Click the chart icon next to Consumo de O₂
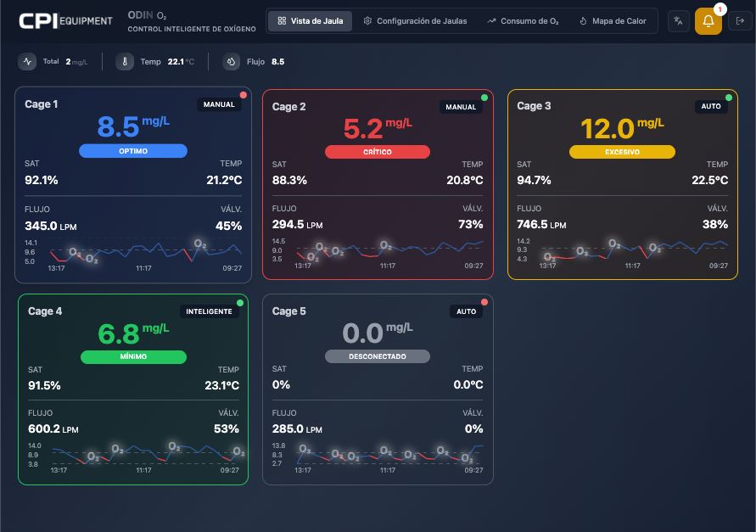 pyautogui.click(x=490, y=20)
